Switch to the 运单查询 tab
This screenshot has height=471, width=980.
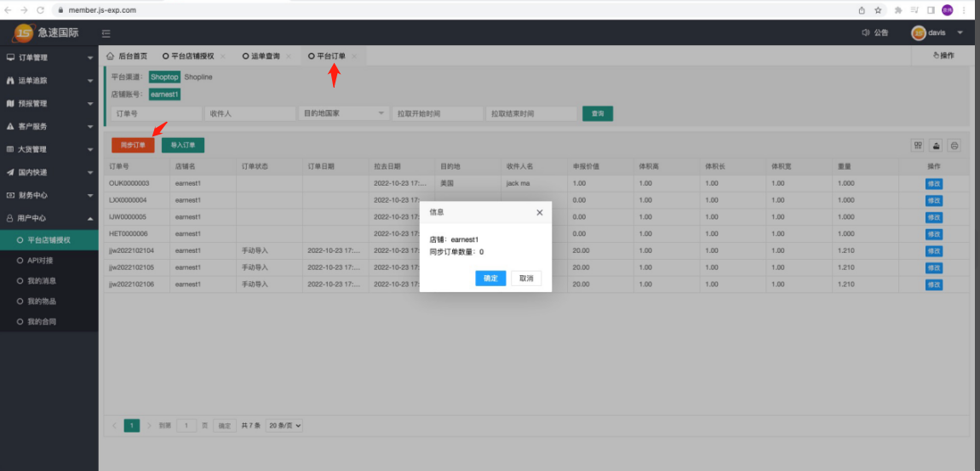click(265, 56)
